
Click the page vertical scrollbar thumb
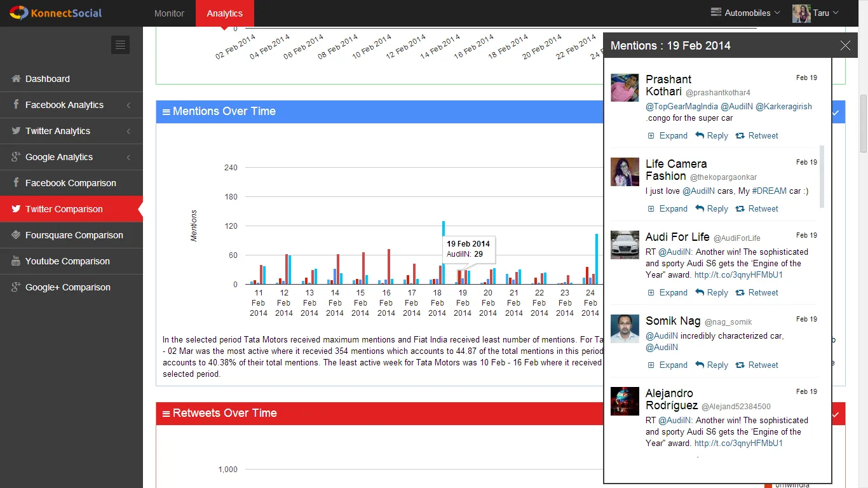[x=864, y=123]
